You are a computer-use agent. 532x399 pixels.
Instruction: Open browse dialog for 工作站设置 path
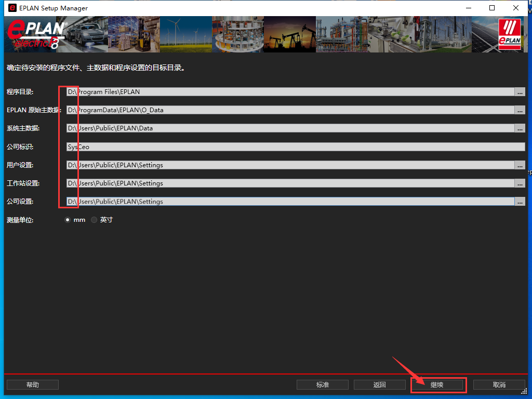point(520,183)
